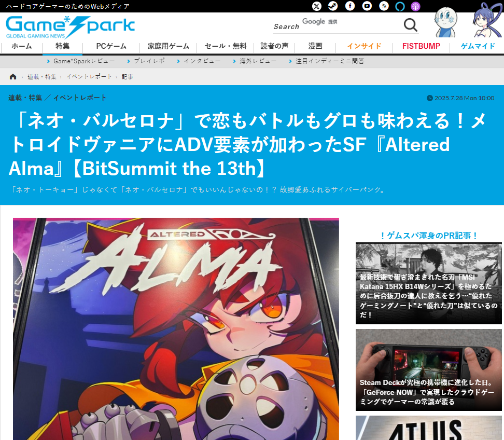Click 連載・特集 in the breadcrumb
This screenshot has width=504, height=440.
[x=42, y=77]
